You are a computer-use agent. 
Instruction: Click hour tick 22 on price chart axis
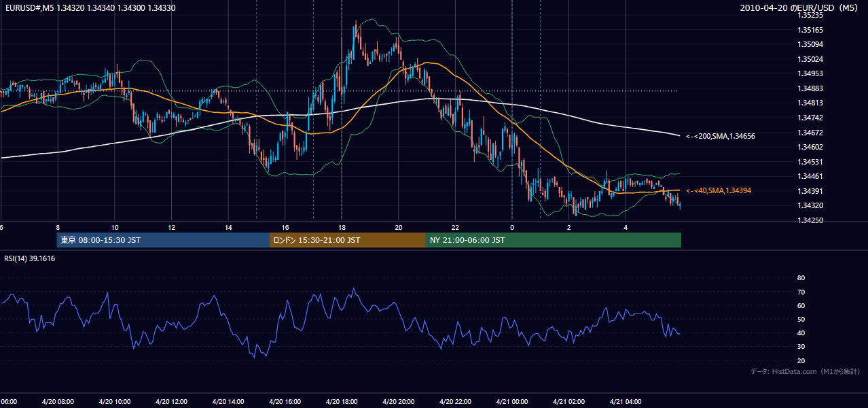pyautogui.click(x=455, y=227)
